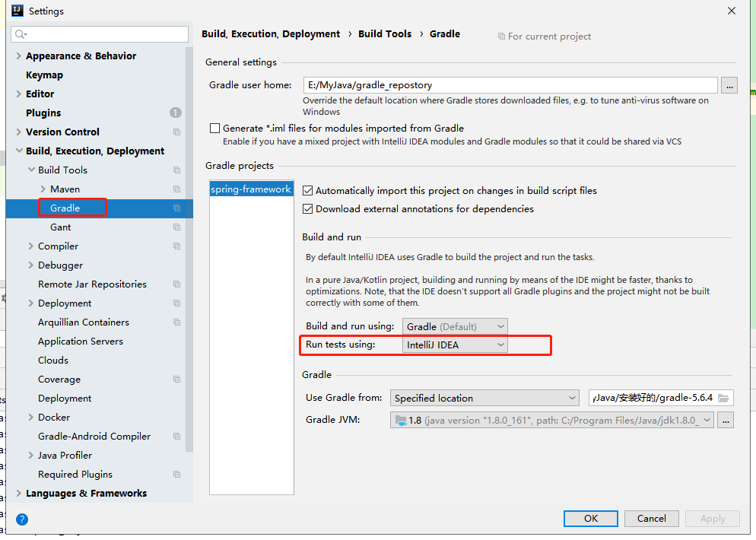Click the project-level icon next to Build Tools
The image size is (756, 540).
coord(177,170)
